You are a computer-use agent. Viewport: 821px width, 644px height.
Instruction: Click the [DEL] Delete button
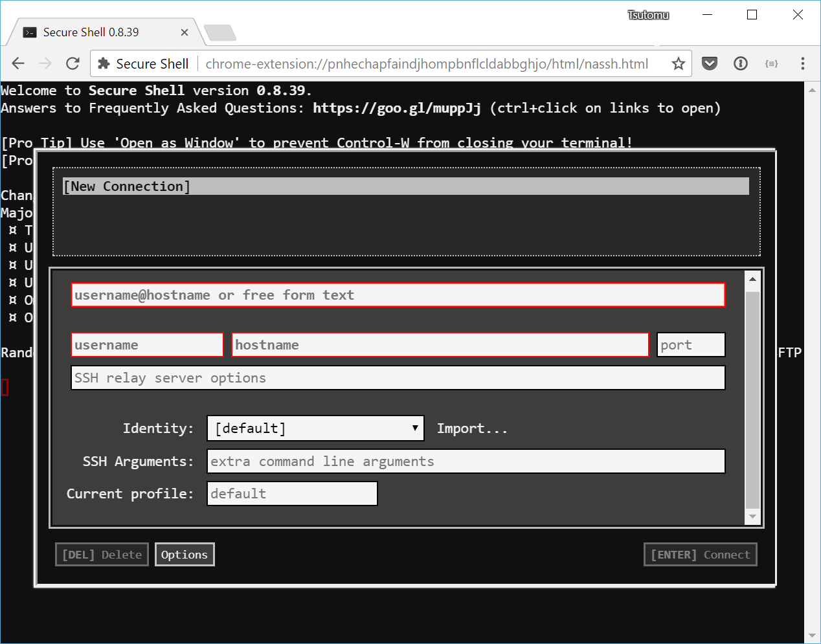pyautogui.click(x=102, y=555)
